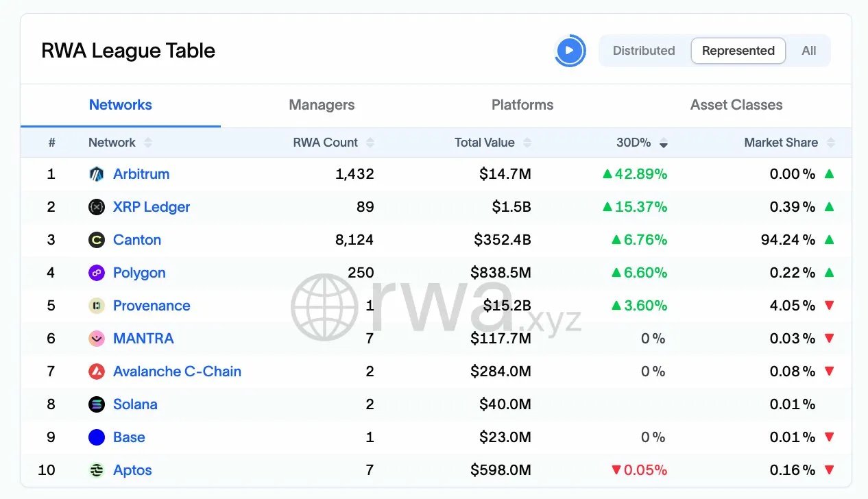868x499 pixels.
Task: Select the Distributed view toggle
Action: point(644,51)
